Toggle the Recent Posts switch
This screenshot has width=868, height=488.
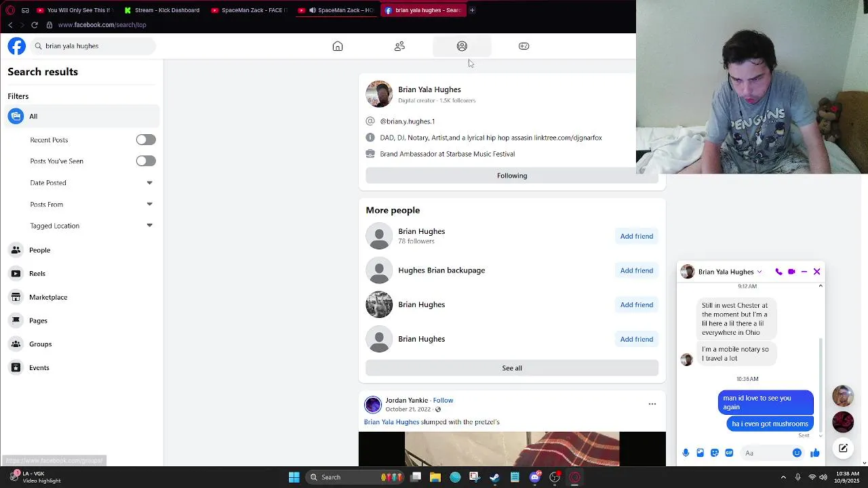pos(146,140)
